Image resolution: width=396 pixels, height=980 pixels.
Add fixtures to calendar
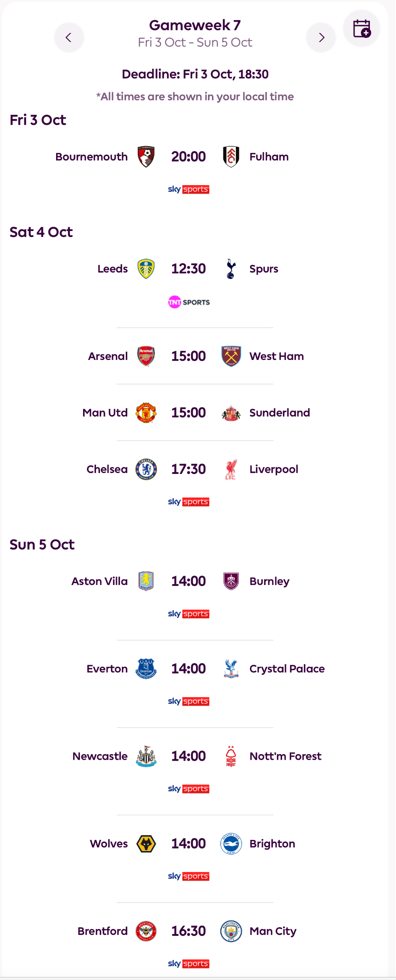click(x=362, y=29)
